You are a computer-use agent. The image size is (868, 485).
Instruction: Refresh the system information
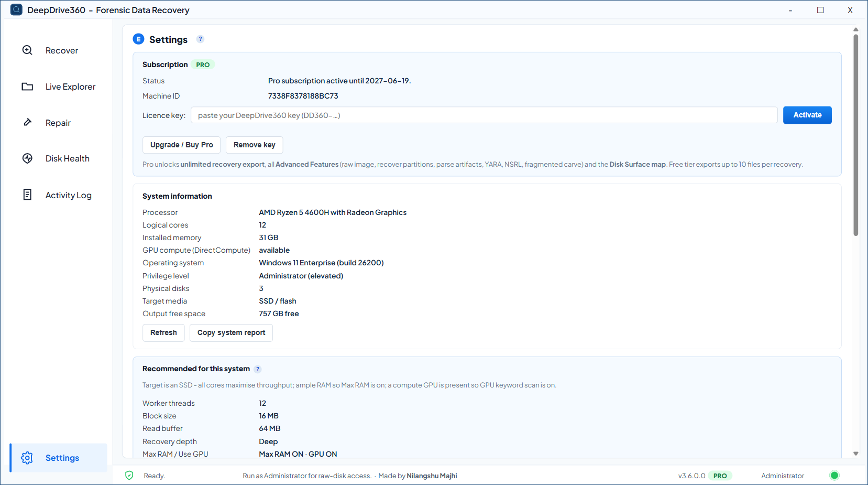163,332
